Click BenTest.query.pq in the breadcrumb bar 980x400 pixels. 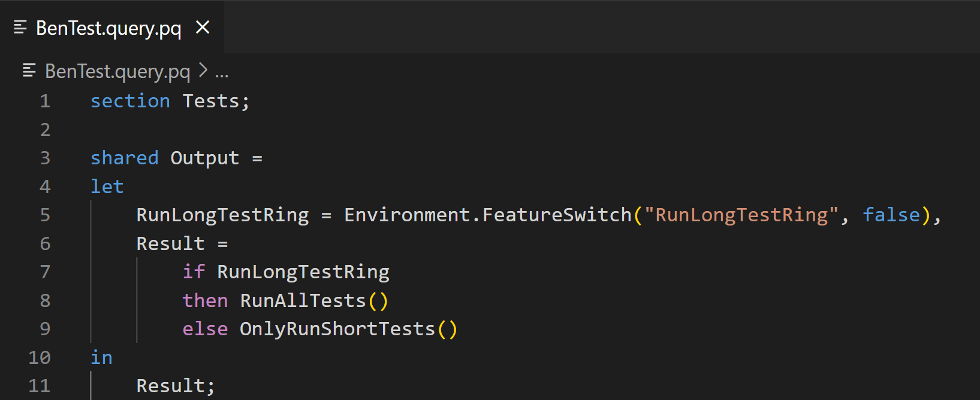[x=117, y=71]
